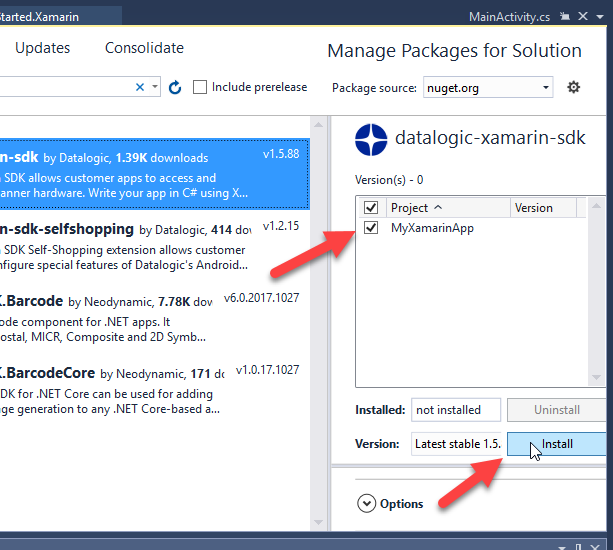Select the datalogic sdk package v1.5.88

(155, 174)
